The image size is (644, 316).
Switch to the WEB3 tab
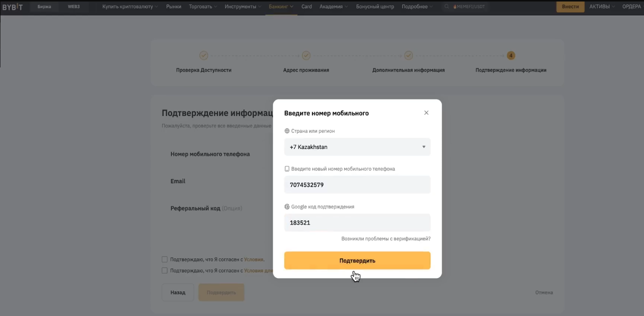[74, 7]
